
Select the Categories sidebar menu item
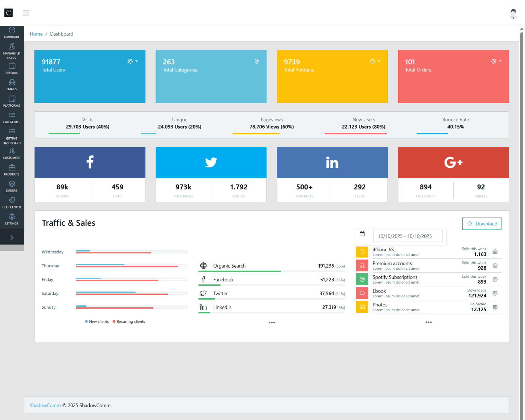pyautogui.click(x=12, y=118)
